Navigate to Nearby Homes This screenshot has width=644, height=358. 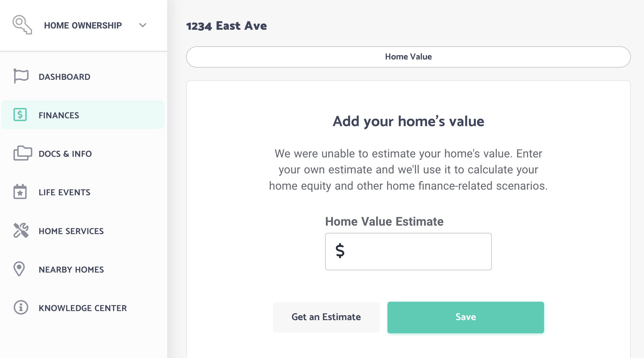83,269
